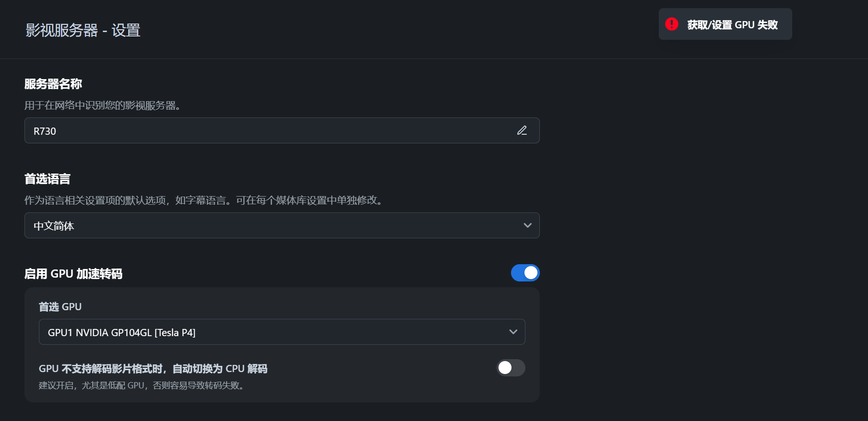This screenshot has height=421, width=868.
Task: Click the white knob of the GPU toggle
Action: (x=530, y=272)
